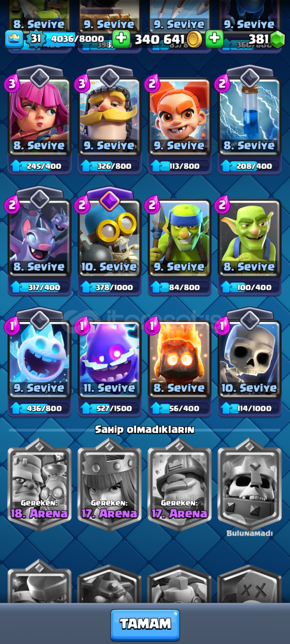Tap the gold coin icon
290x644 pixels.
[x=194, y=39]
